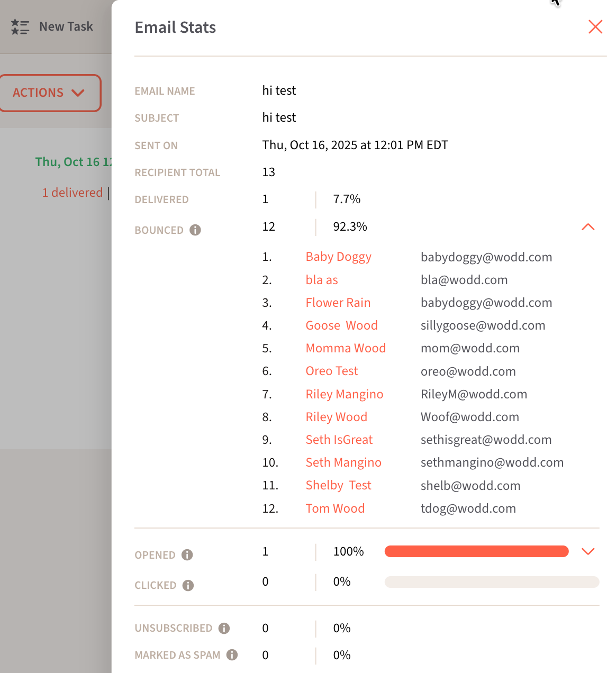Click the Tom Wood contact link
Viewport: 616px width, 673px height.
coord(335,508)
